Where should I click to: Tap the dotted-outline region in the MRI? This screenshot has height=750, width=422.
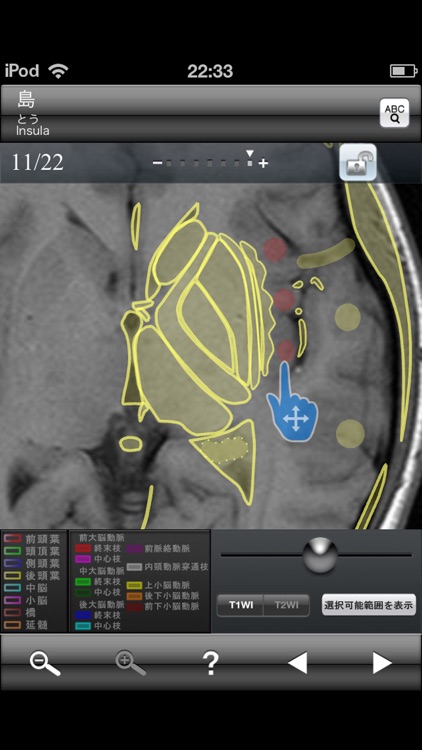pyautogui.click(x=225, y=450)
